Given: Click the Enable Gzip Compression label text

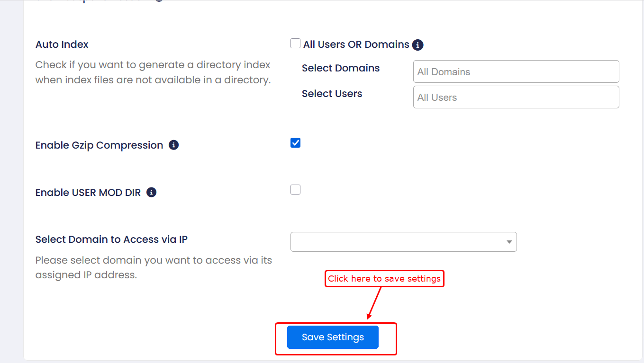Looking at the screenshot, I should pos(99,145).
